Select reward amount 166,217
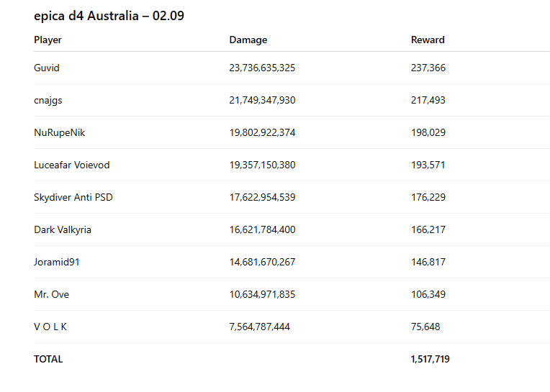 click(x=428, y=230)
